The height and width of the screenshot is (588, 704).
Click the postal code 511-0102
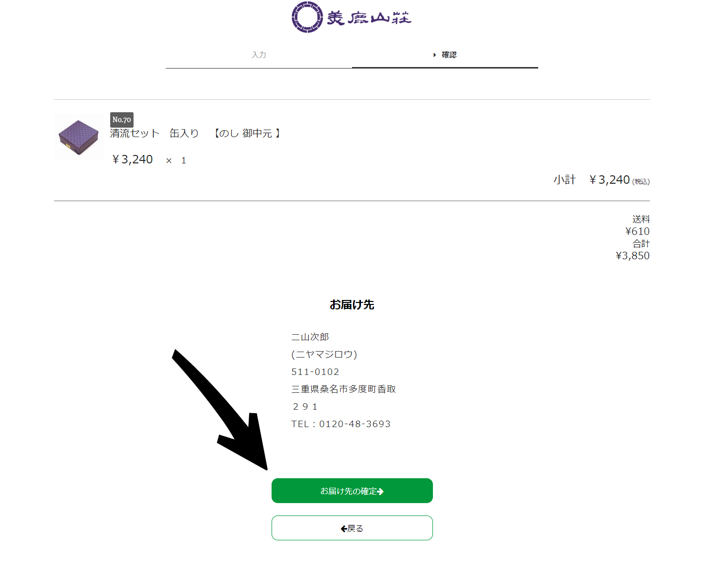pos(315,371)
